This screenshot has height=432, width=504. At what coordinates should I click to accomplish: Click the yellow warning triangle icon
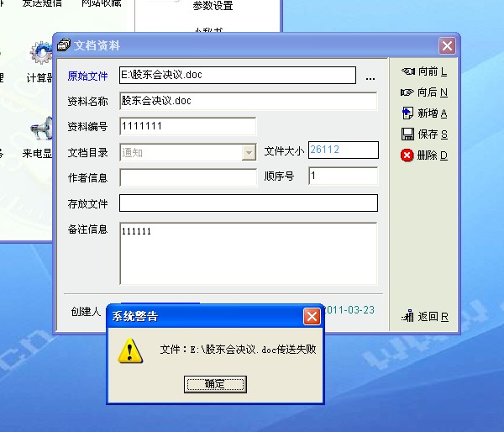130,351
